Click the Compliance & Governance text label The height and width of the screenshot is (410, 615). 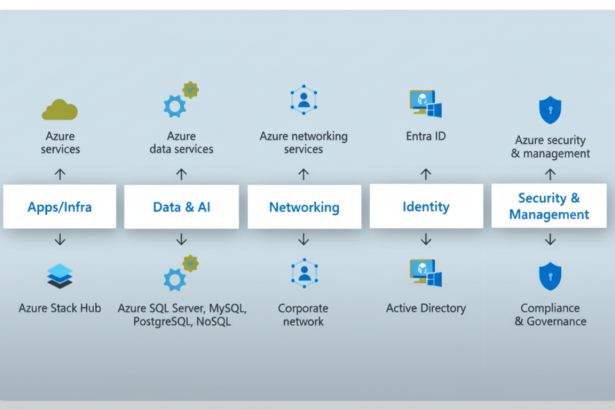click(549, 315)
